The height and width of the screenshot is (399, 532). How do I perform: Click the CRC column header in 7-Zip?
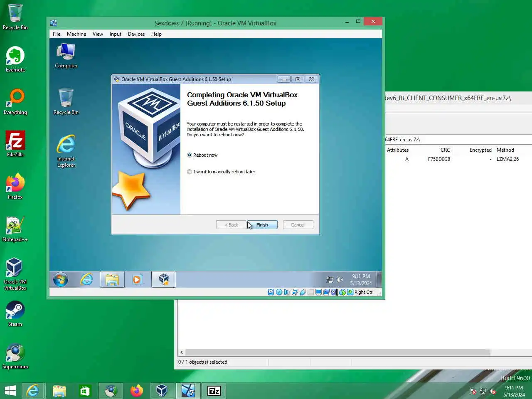(445, 150)
